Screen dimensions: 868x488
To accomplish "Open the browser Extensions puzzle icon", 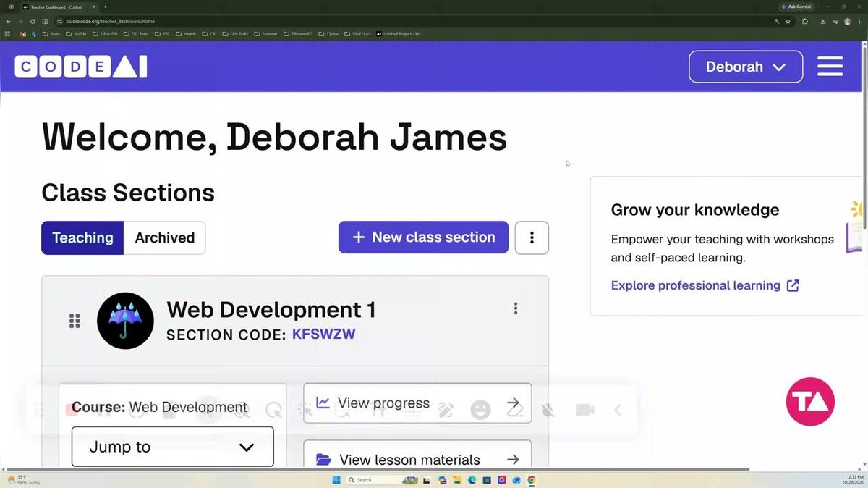I will pos(804,22).
